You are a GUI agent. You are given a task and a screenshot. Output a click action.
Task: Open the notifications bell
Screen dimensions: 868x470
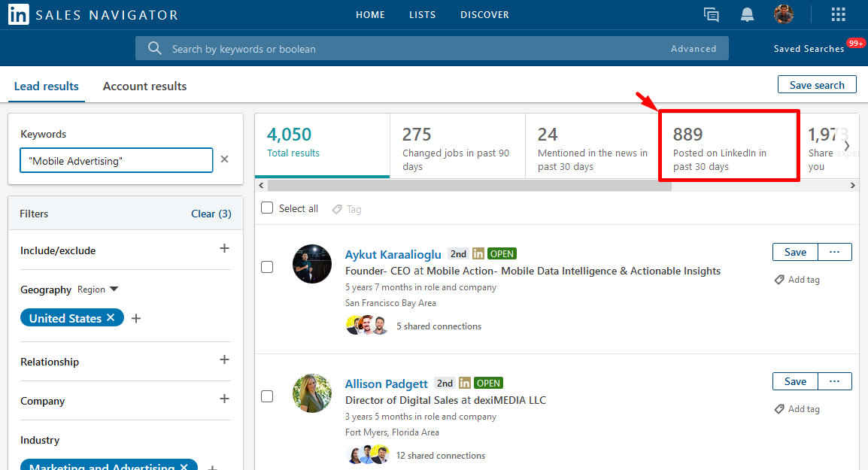click(748, 15)
